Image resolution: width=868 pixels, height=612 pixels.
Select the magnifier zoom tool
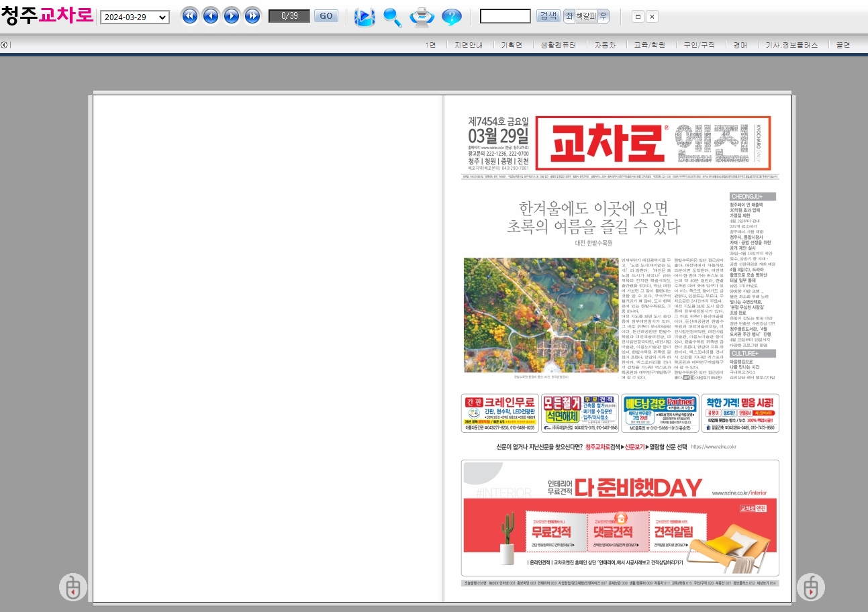pos(393,17)
